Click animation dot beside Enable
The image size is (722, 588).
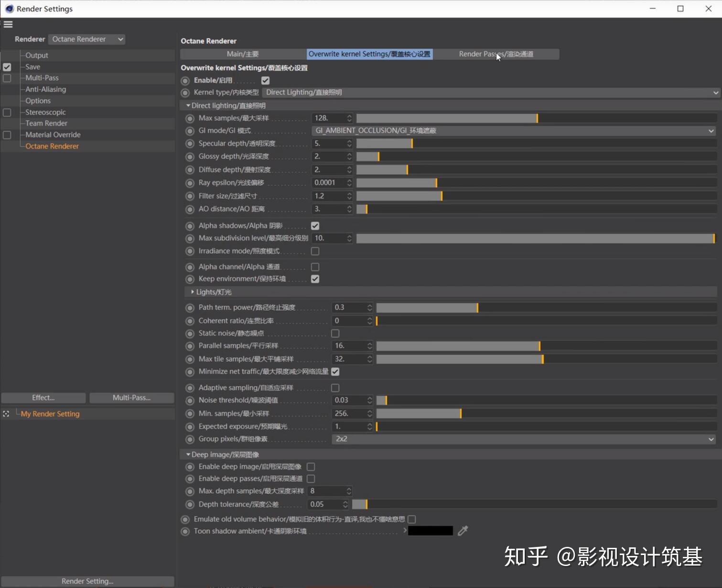tap(185, 81)
